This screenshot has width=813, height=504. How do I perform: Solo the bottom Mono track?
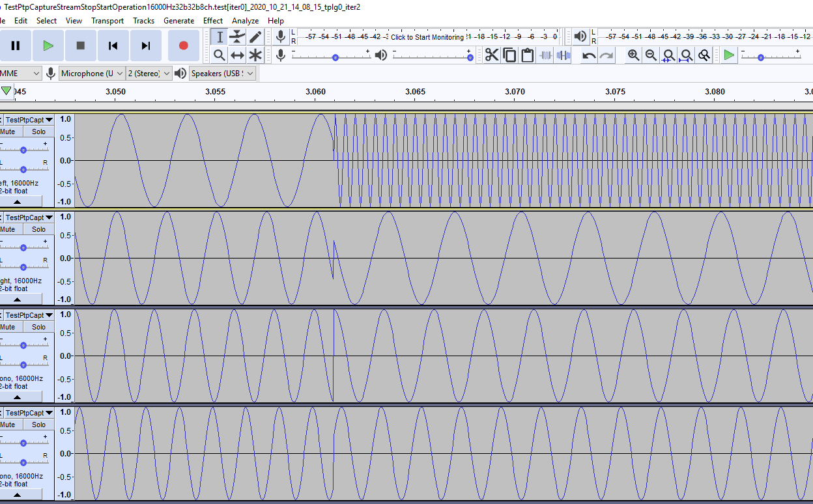coord(38,425)
